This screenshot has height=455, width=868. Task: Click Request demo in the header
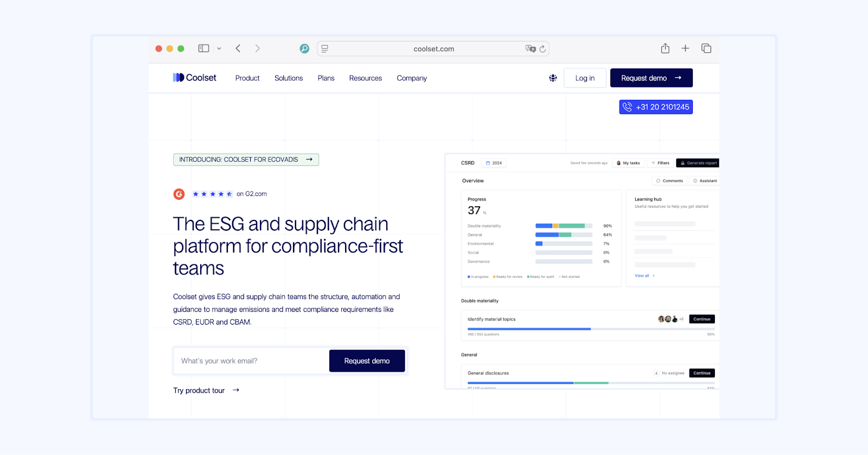(x=652, y=78)
